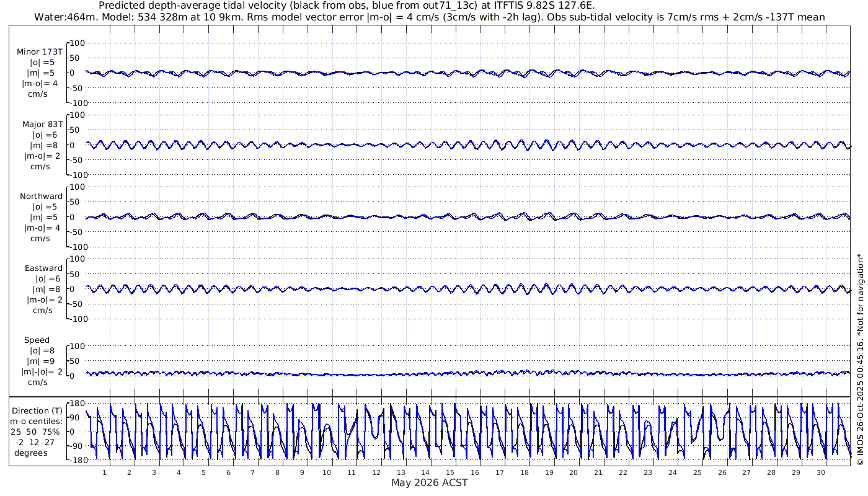Click the "Speed" panel label
This screenshot has height=496, width=868.
pyautogui.click(x=37, y=340)
